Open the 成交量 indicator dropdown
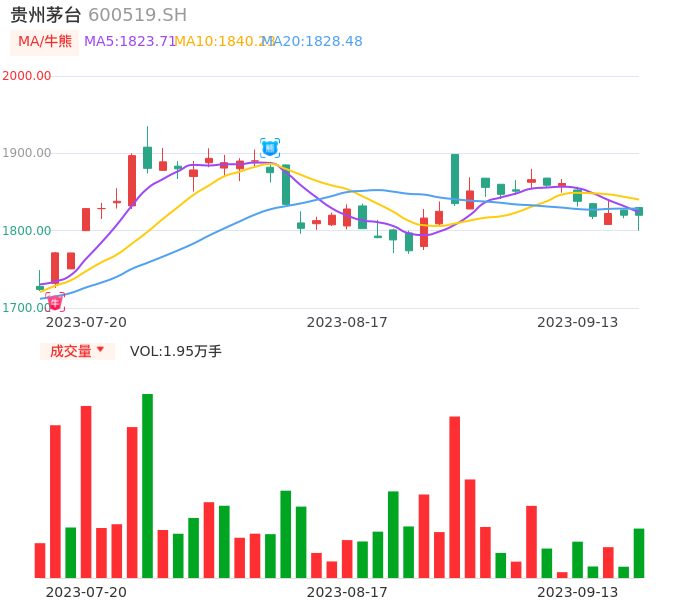The image size is (686, 606). [x=77, y=351]
